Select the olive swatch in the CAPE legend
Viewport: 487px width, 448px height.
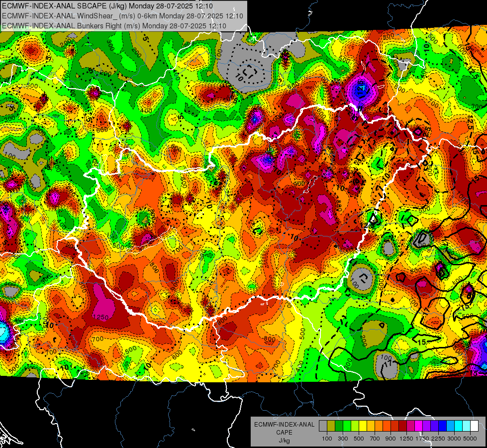point(331,426)
